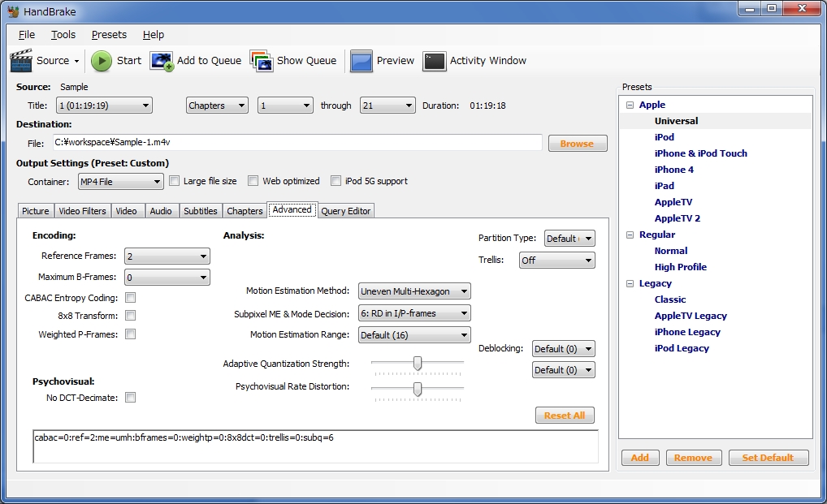827x504 pixels.
Task: Open the Tools menu
Action: click(x=63, y=35)
